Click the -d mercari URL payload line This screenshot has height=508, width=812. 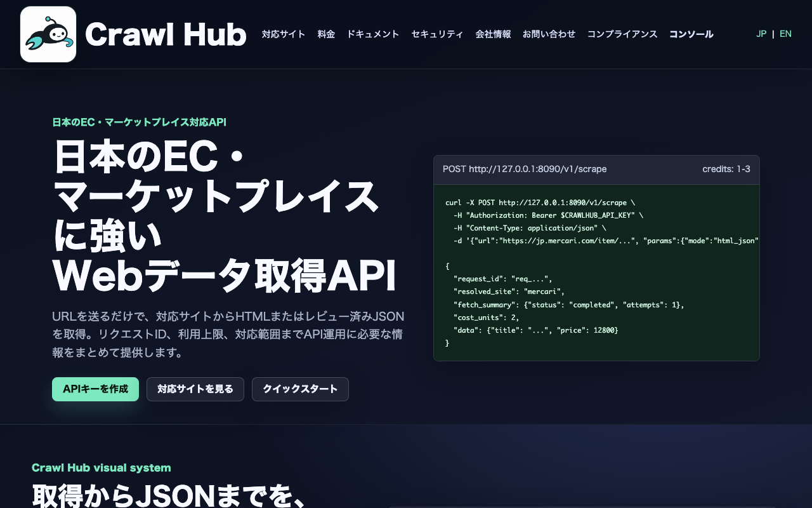(x=606, y=241)
